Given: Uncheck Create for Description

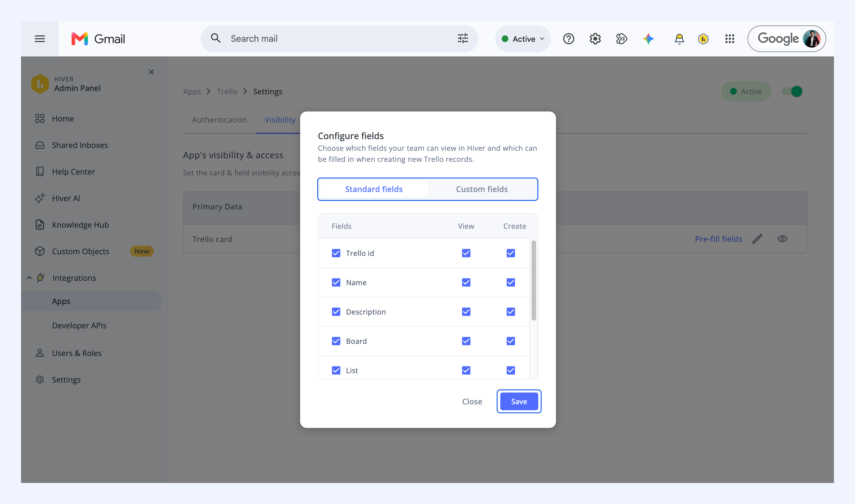Looking at the screenshot, I should click(511, 312).
